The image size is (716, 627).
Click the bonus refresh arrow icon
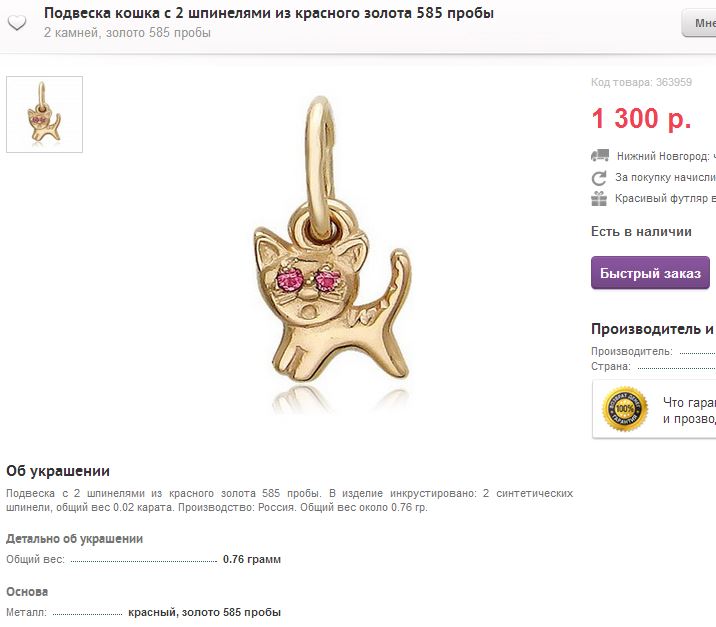pos(599,178)
